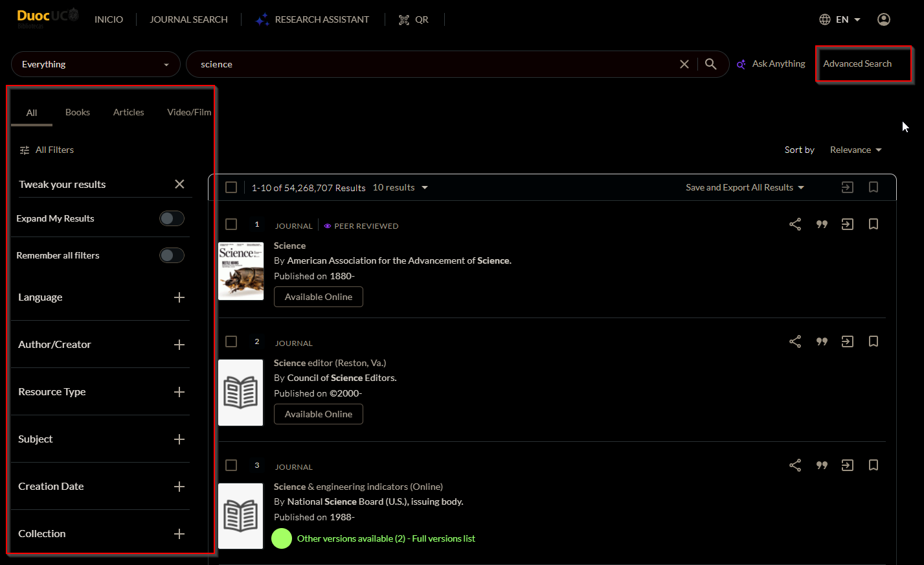Screen dimensions: 924x565
Task: Open Other versions available full versions list
Action: 386,538
